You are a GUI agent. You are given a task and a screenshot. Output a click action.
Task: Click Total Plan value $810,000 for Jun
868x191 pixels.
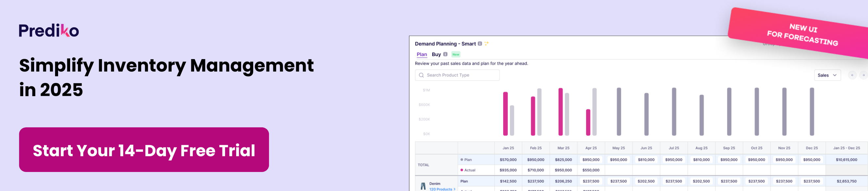click(x=646, y=160)
